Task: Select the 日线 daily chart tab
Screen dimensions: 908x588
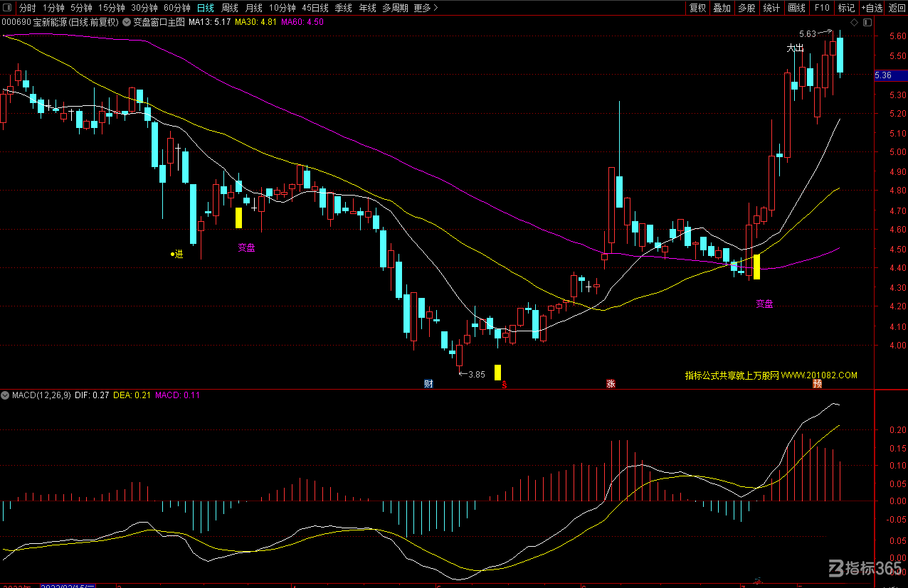Action: tap(205, 8)
